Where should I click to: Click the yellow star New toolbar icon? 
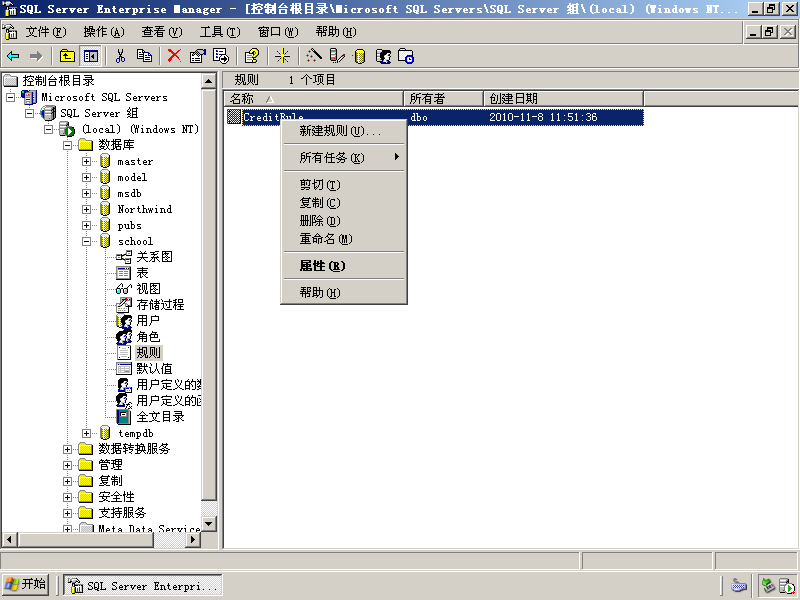[282, 56]
